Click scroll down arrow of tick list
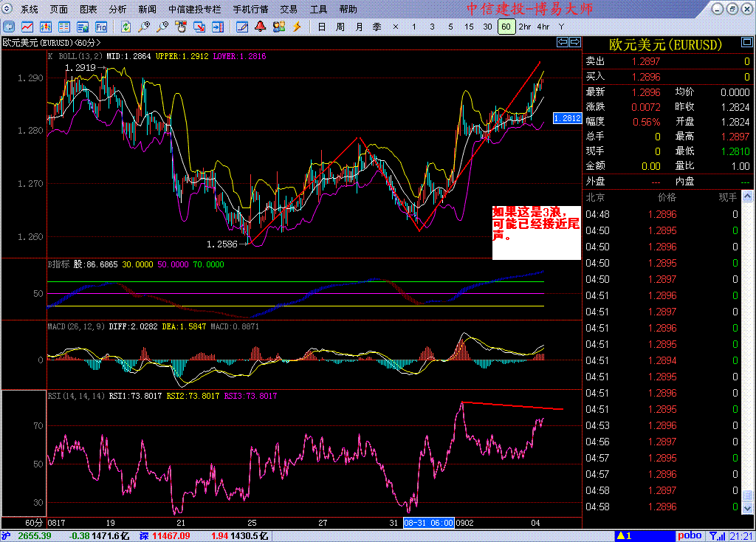756x542 pixels. (x=747, y=508)
